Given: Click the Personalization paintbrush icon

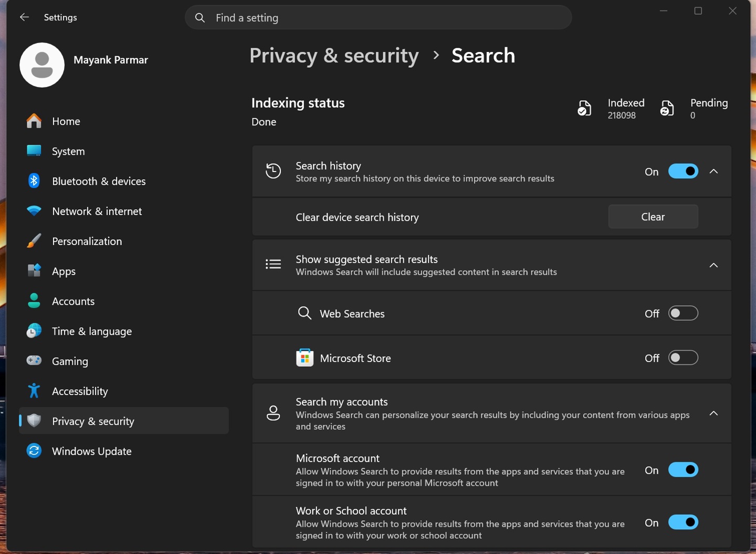Looking at the screenshot, I should pos(34,241).
